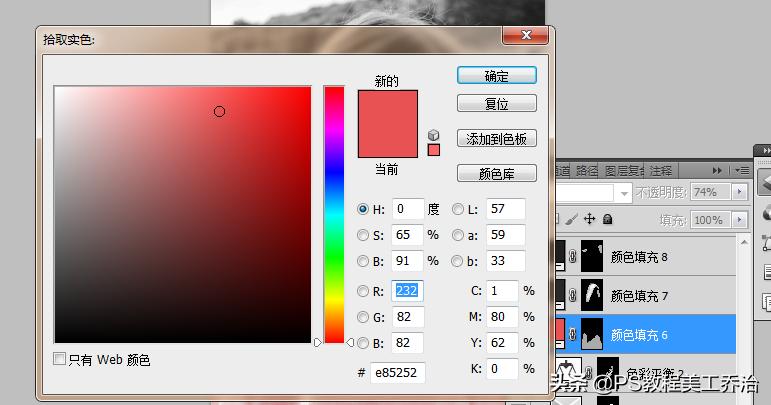Select the R red radio button
The width and height of the screenshot is (771, 405).
[363, 291]
